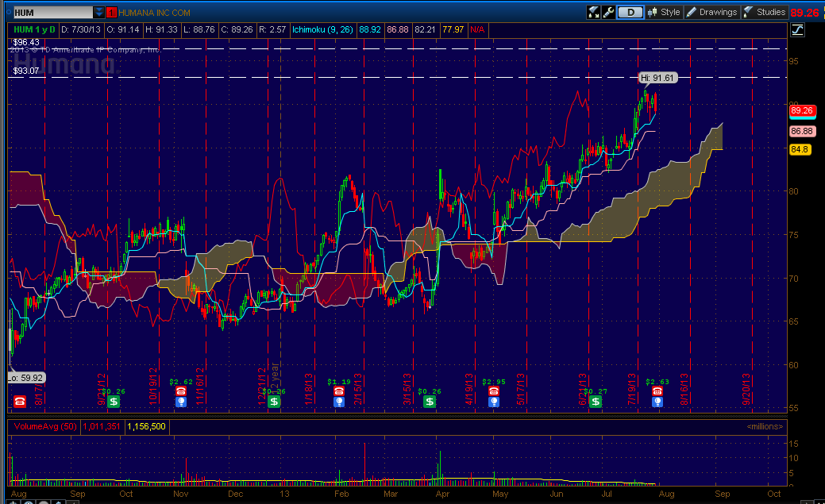The image size is (825, 504).
Task: Click the yellow 77.97 Ichimoku value
Action: tap(453, 29)
